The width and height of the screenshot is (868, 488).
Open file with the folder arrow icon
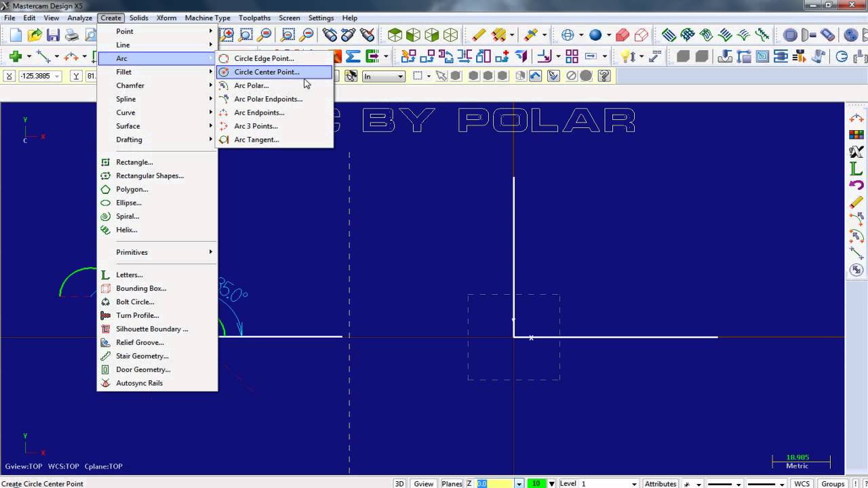point(35,35)
